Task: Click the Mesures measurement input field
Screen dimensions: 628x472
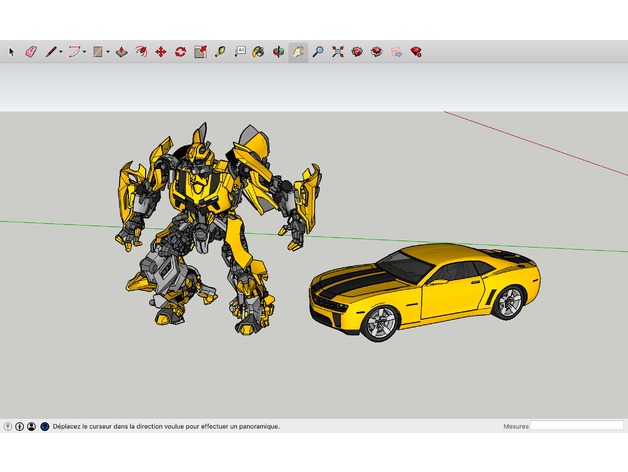Action: (577, 426)
